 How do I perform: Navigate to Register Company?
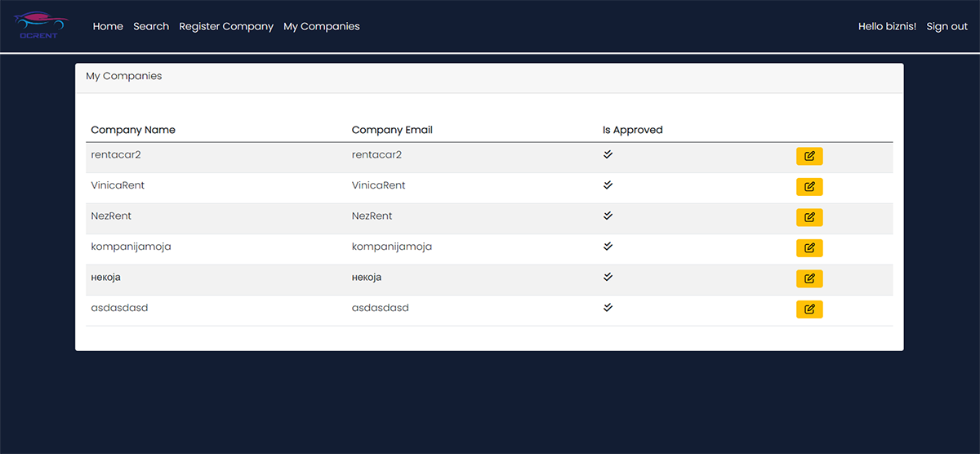coord(226,26)
